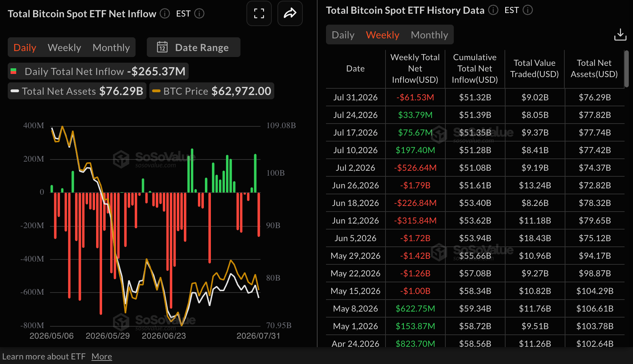
Task: Click the May 29,2026 date cell
Action: point(356,256)
